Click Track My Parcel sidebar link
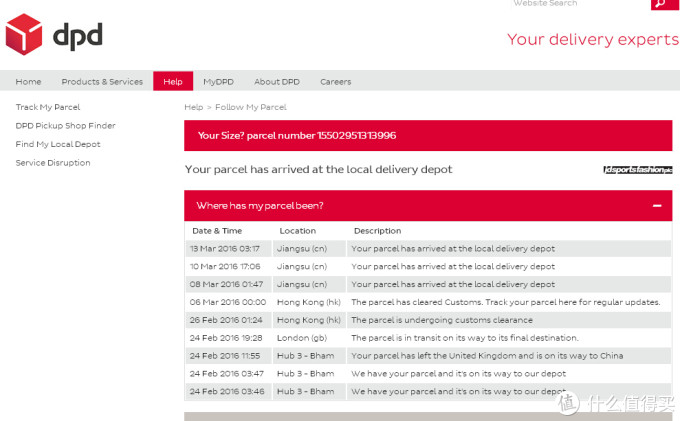 click(x=48, y=107)
